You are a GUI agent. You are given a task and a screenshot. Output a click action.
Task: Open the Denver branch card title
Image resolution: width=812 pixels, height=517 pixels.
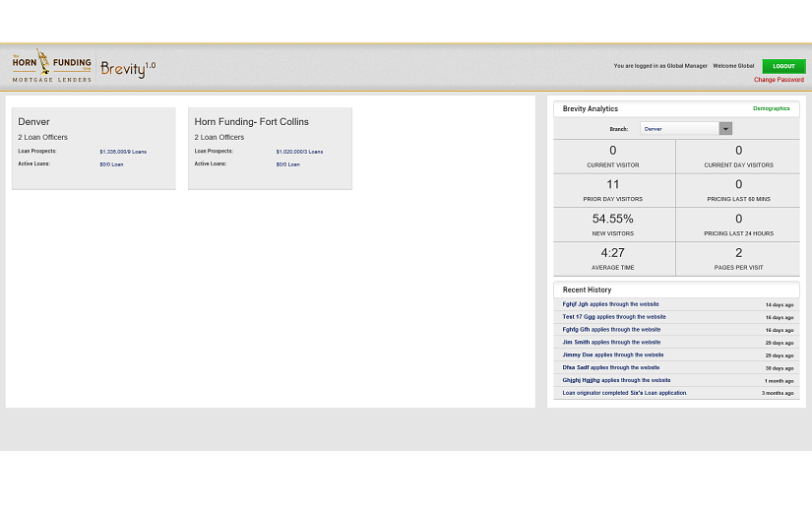coord(33,122)
